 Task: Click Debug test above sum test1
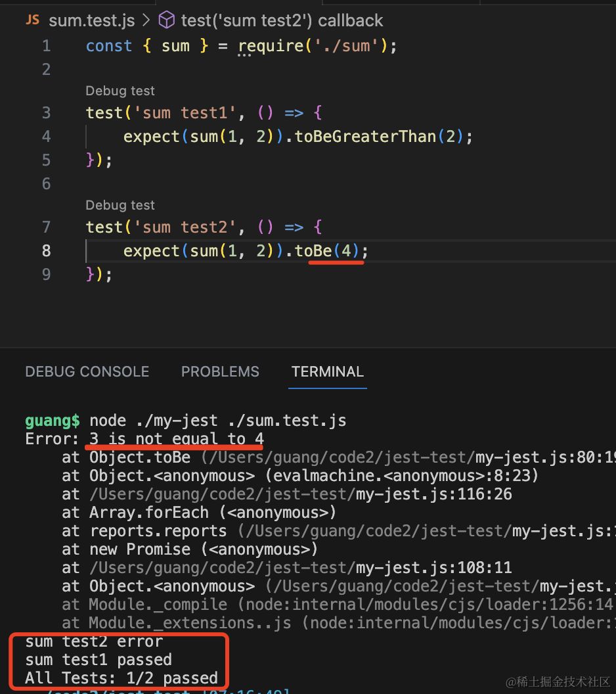point(120,91)
